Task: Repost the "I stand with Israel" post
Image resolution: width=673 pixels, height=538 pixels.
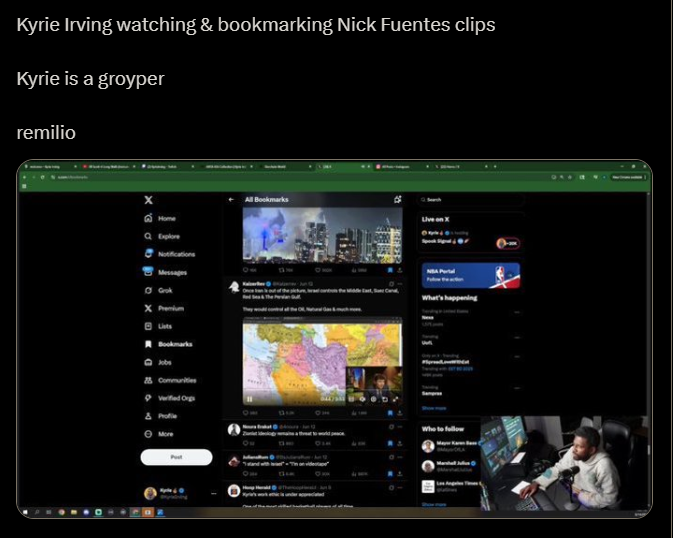Action: [286, 474]
